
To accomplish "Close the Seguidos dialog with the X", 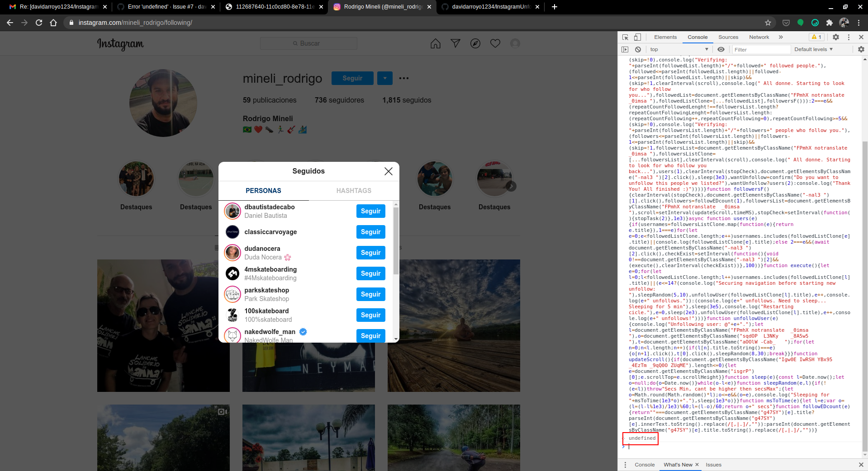I will [388, 171].
